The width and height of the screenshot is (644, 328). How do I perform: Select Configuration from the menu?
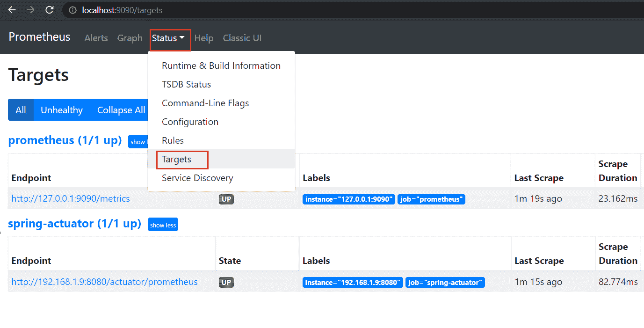(x=190, y=122)
